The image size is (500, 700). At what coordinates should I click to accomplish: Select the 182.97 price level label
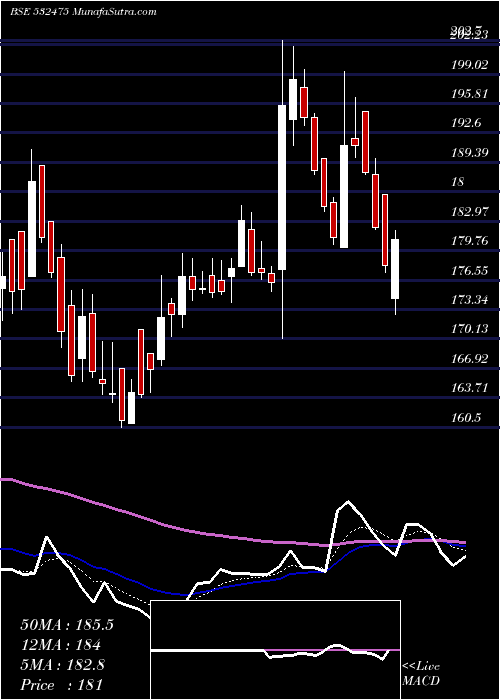coord(470,212)
